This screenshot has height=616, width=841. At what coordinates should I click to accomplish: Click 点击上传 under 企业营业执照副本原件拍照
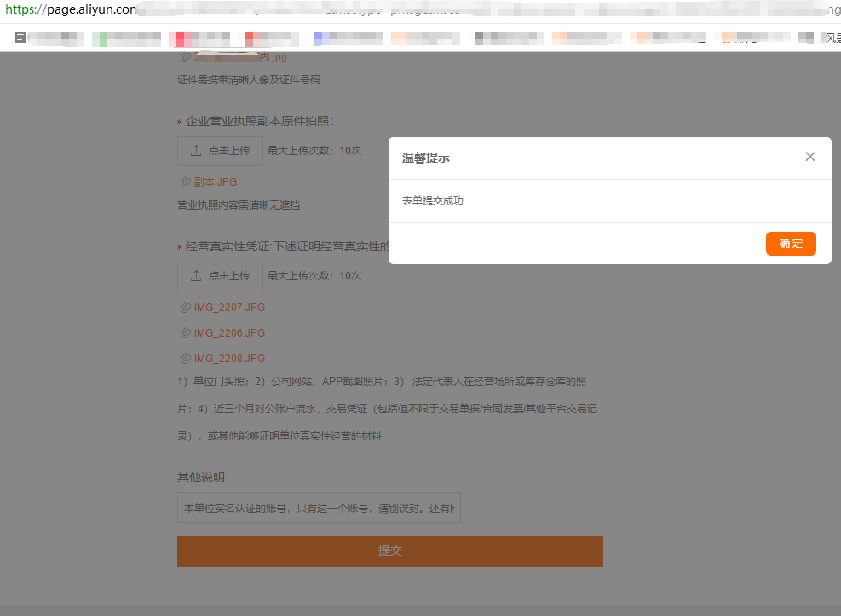220,151
